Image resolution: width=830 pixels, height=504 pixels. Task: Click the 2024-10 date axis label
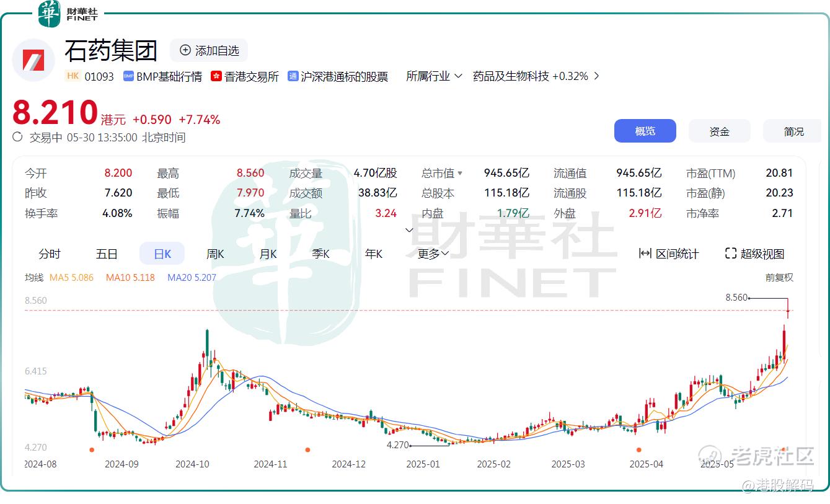[x=193, y=464]
